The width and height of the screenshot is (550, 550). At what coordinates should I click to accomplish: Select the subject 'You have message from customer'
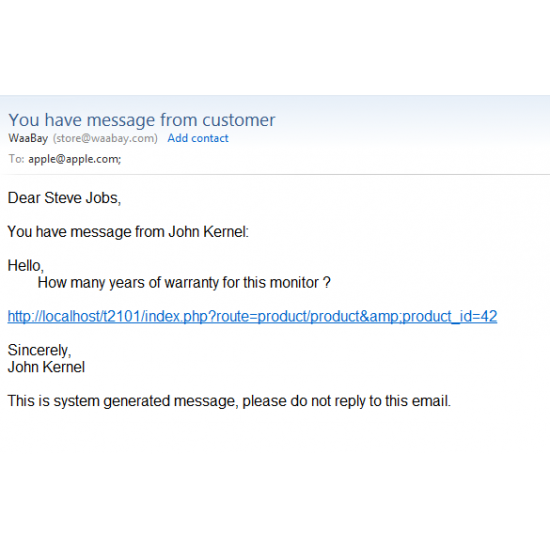point(142,120)
